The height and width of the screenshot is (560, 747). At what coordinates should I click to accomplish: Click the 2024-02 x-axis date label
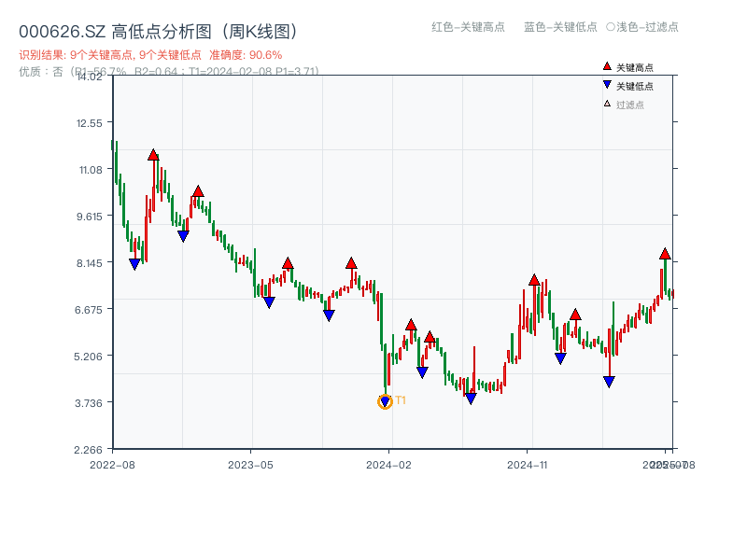pyautogui.click(x=389, y=464)
